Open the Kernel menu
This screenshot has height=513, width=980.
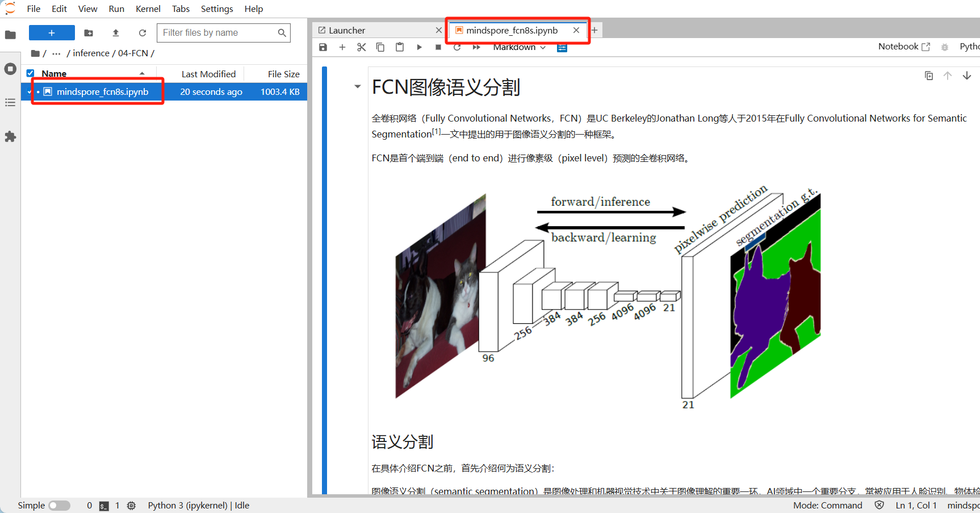point(148,9)
